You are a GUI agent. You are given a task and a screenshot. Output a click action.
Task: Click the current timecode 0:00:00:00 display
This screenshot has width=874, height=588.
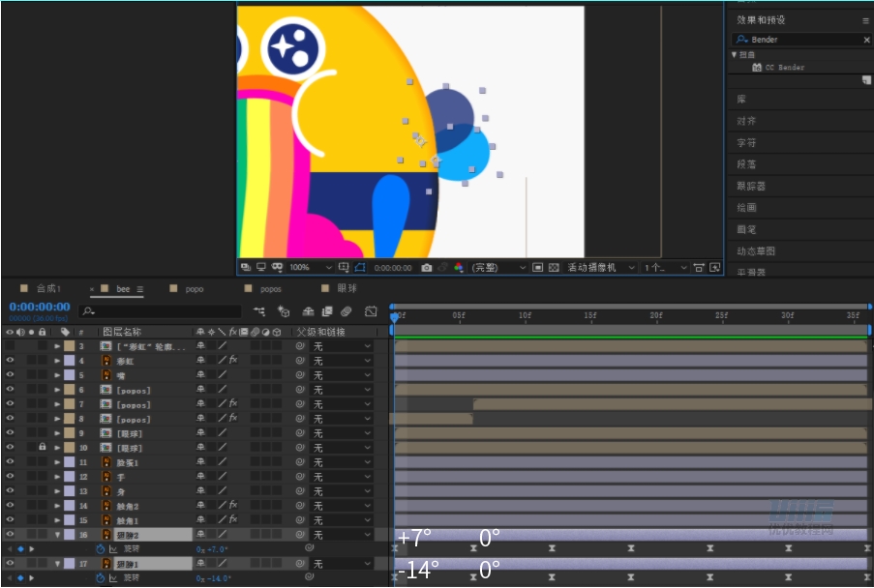(x=40, y=307)
